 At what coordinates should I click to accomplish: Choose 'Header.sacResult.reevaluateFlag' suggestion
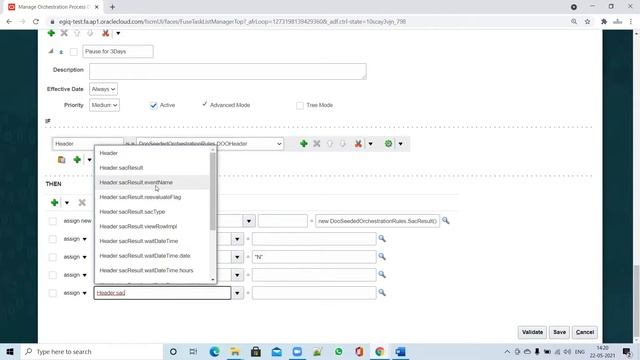[x=152, y=197]
